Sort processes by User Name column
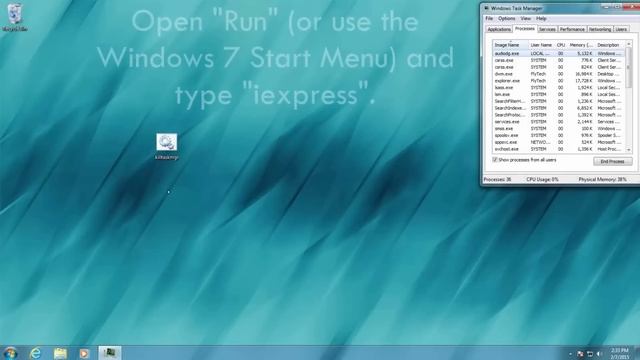The image size is (640, 360). 541,45
